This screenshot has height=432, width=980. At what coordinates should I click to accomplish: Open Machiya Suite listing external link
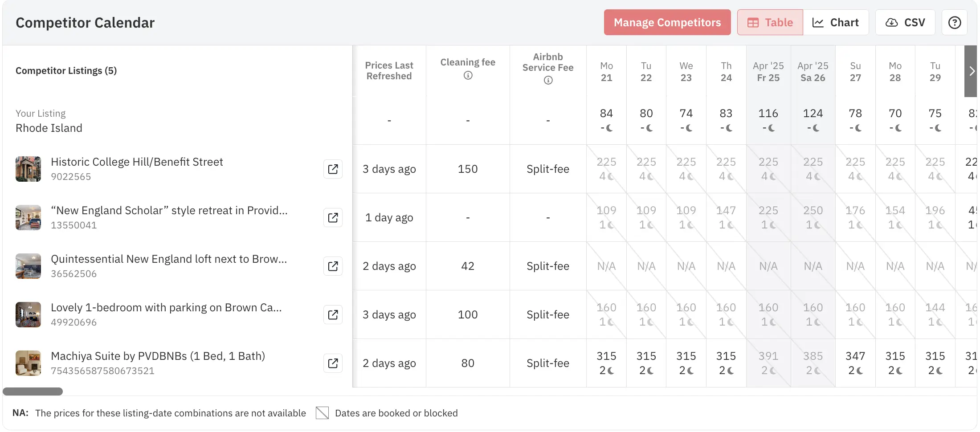tap(333, 363)
